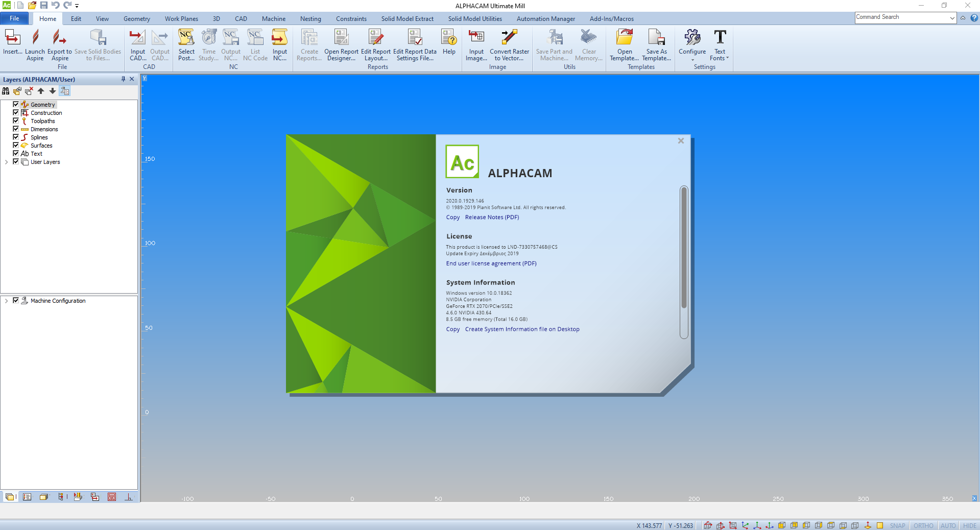Click the save icon in quick access toolbar

[x=44, y=5]
